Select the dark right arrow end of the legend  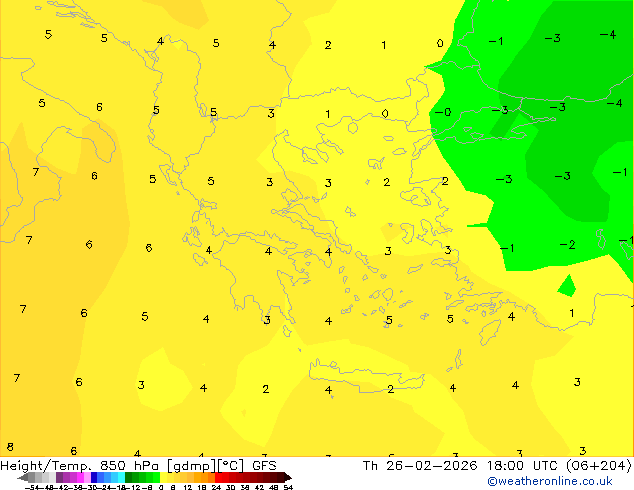(288, 477)
